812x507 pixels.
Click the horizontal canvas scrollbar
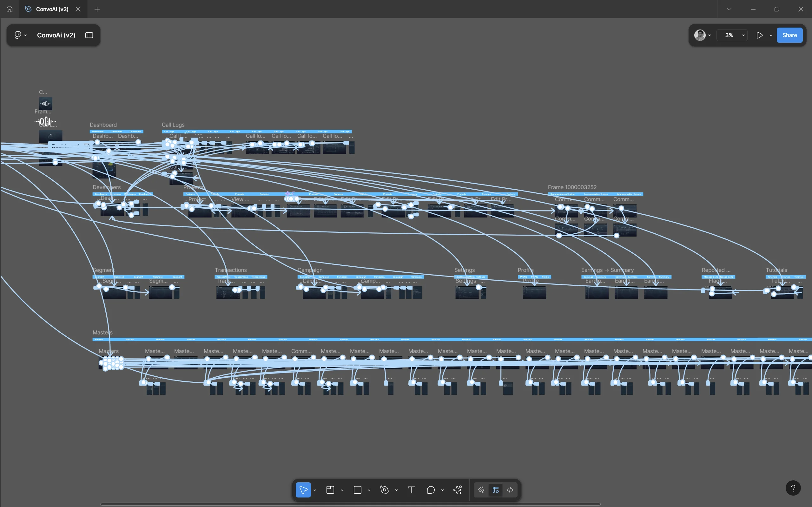350,504
